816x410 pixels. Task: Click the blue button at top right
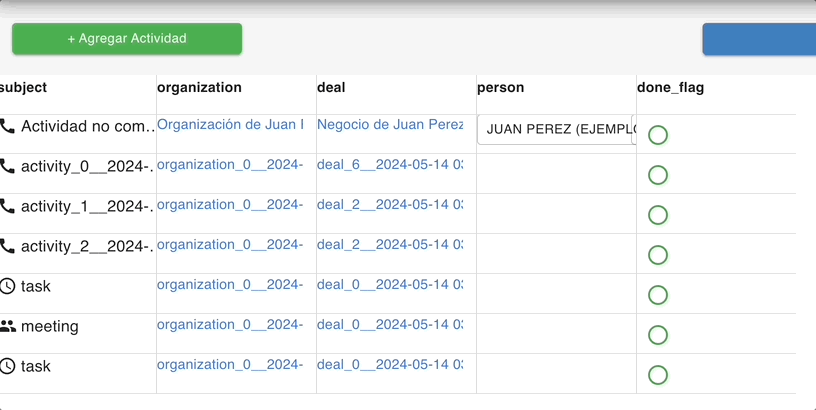coord(760,39)
